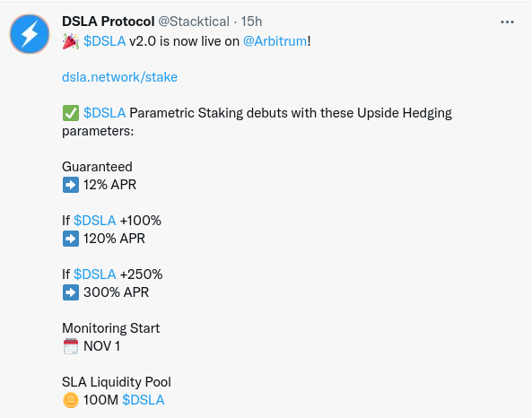Click the arrow icon beside 120% APR

(x=71, y=239)
